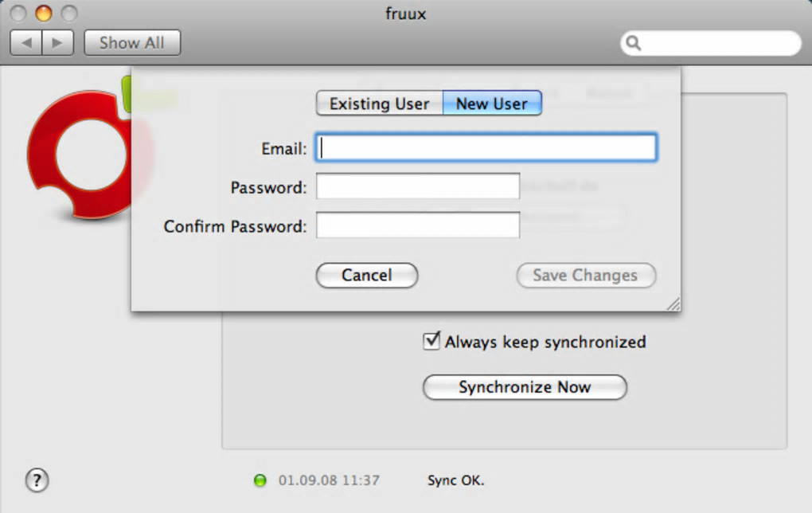Click the magnifier icon in the search box

(x=634, y=43)
